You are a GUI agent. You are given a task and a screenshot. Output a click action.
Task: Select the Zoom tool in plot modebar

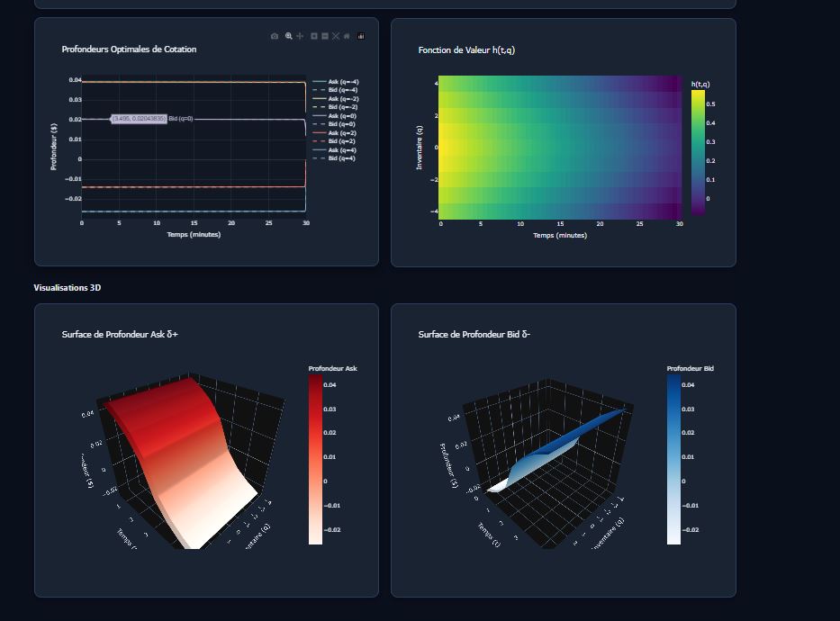point(289,36)
